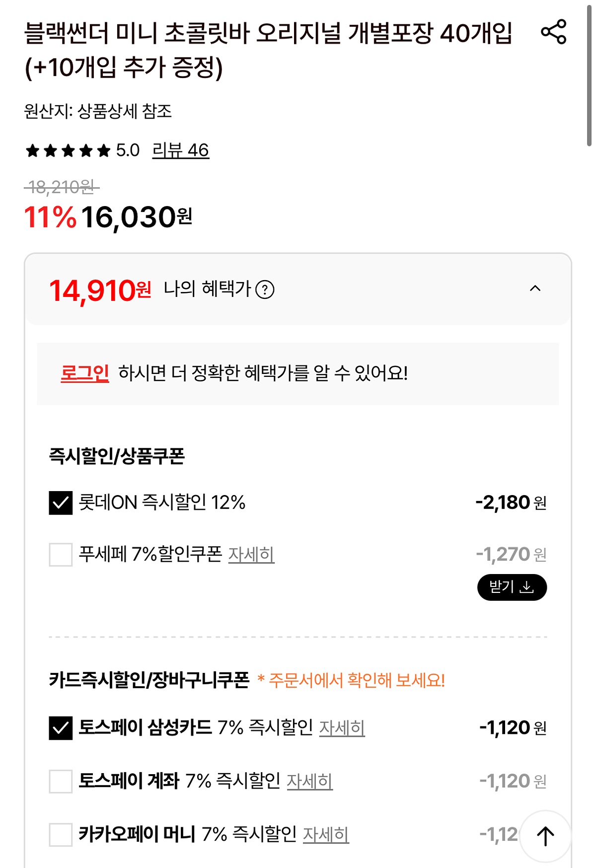Uncheck 토스페이 삼성카드 7% 즉시할인
Viewport: 596px width, 868px height.
coord(61,728)
